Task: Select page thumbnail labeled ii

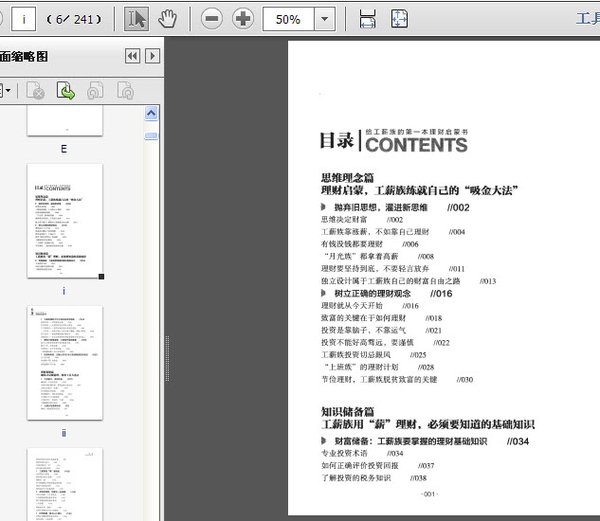Action: click(x=64, y=365)
